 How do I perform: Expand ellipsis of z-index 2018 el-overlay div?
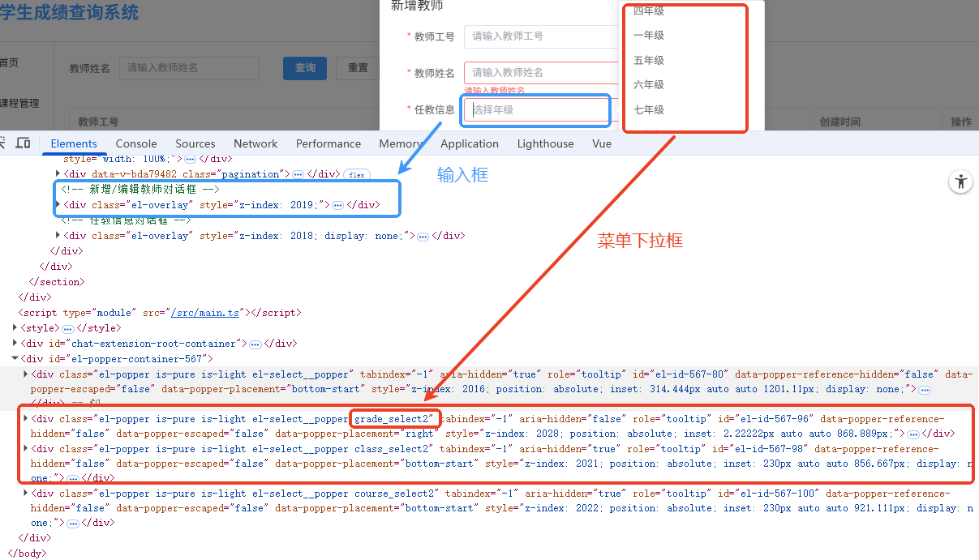pos(423,236)
